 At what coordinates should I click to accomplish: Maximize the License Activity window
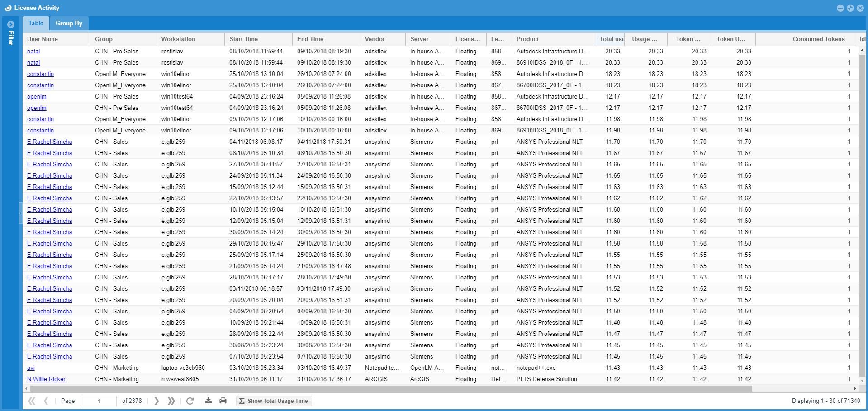click(x=850, y=8)
